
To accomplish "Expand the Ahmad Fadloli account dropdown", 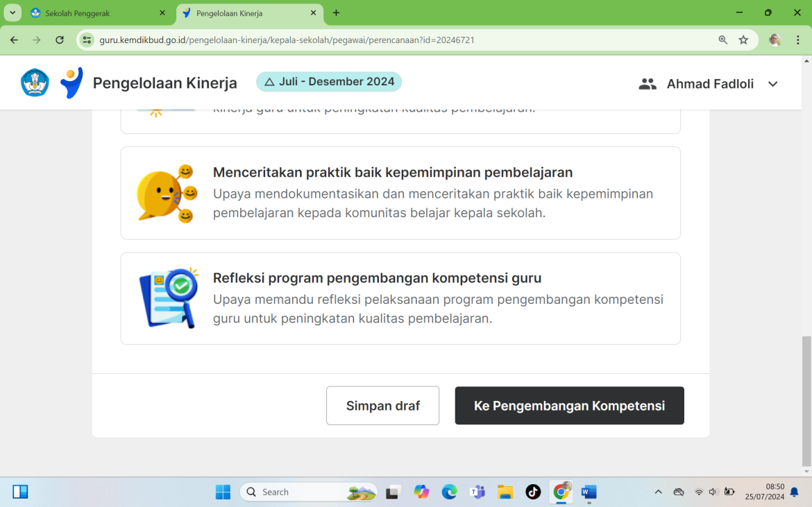I will (772, 83).
